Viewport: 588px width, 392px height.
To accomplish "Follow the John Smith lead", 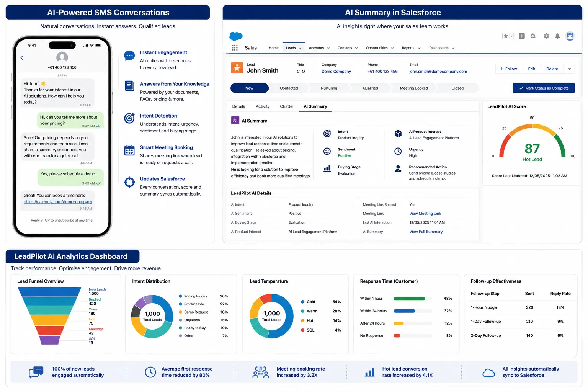I will [508, 69].
